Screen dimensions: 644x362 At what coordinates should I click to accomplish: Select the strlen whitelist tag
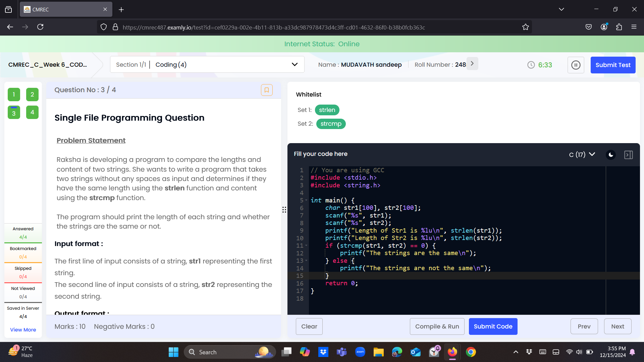[327, 110]
